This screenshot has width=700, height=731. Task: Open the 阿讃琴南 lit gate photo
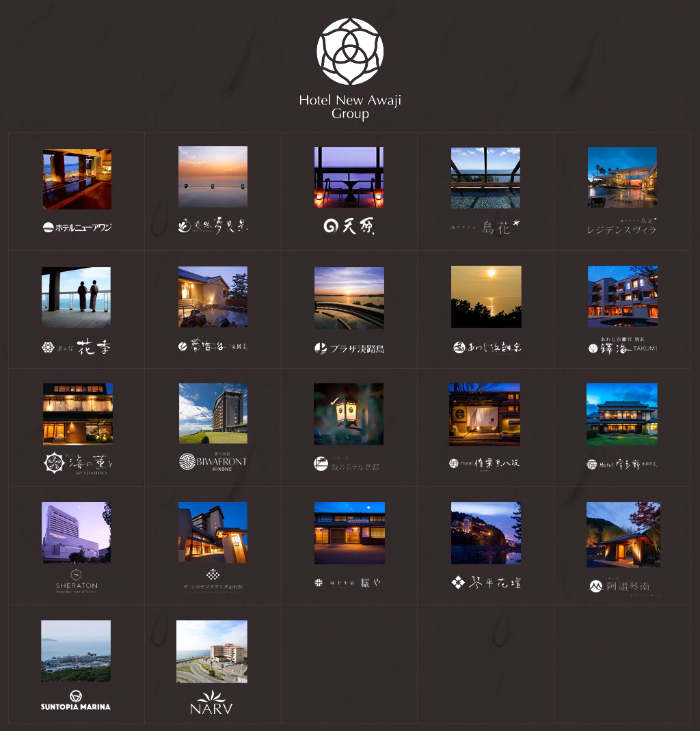(623, 535)
